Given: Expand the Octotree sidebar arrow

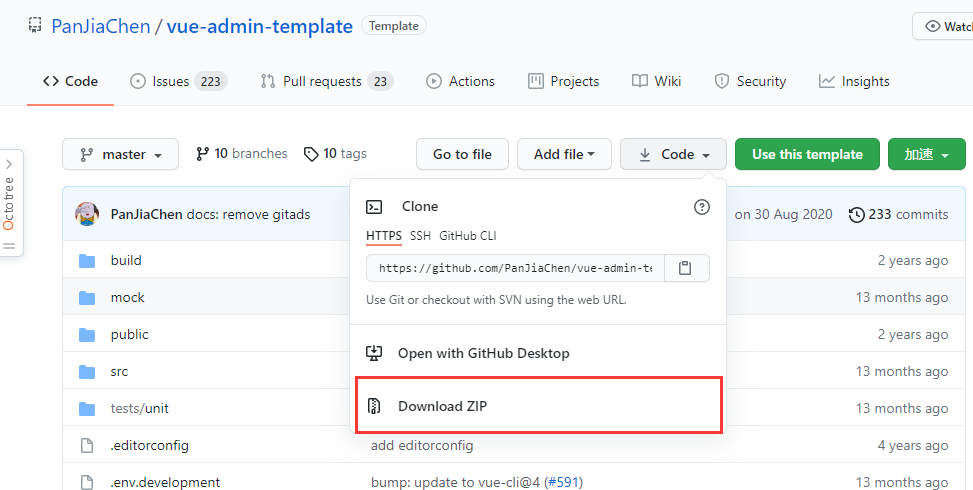Looking at the screenshot, I should click(x=9, y=164).
